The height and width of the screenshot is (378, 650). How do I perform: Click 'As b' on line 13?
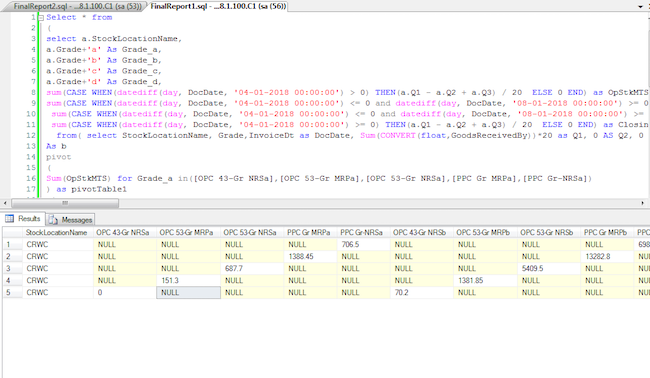[x=56, y=147]
